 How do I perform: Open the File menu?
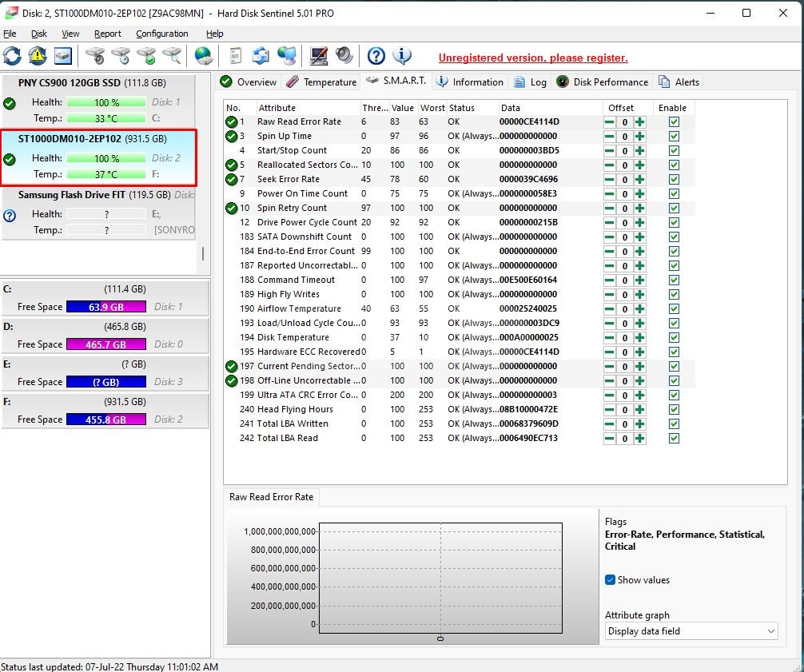pyautogui.click(x=10, y=34)
